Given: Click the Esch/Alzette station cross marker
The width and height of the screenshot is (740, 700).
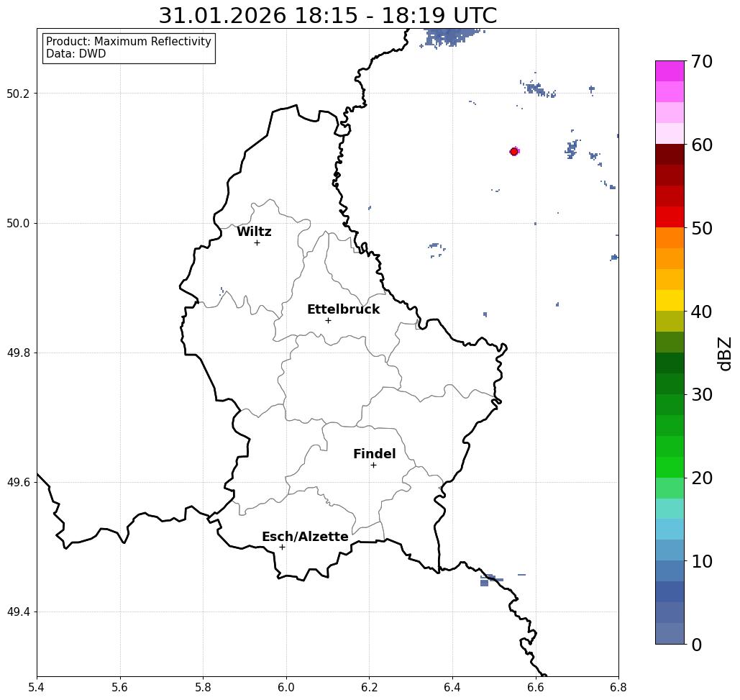Looking at the screenshot, I should 282,547.
